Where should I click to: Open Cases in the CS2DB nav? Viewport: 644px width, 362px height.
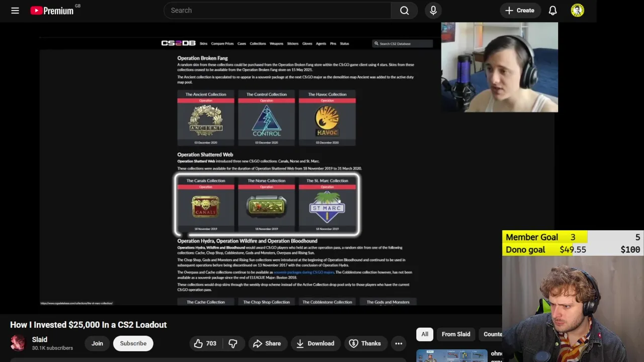pos(242,44)
